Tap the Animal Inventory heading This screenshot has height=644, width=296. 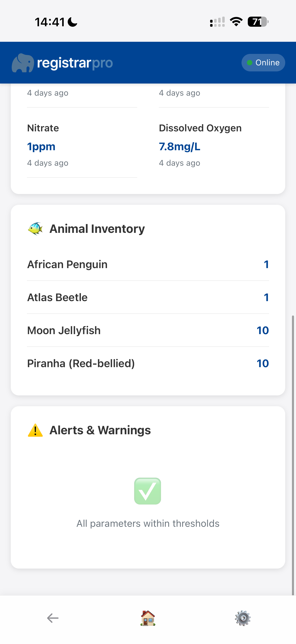tap(97, 229)
